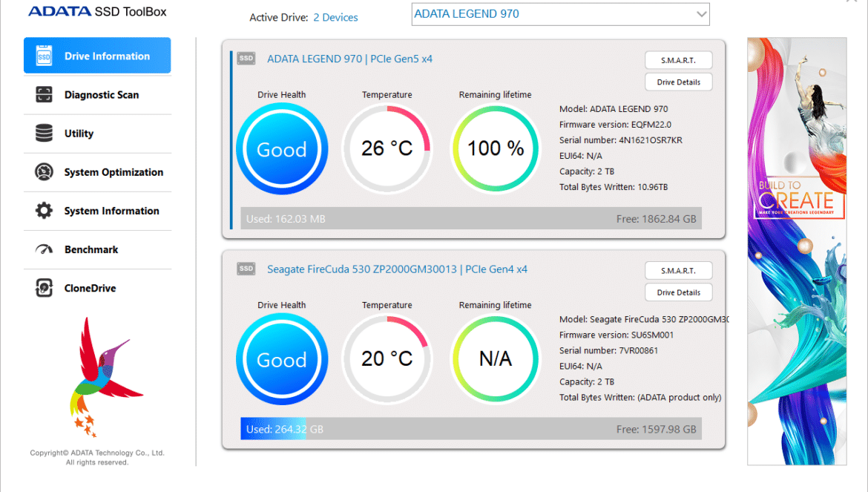Click ADATA LEGEND 970 PCIe Gen5 x4 title

click(x=350, y=59)
